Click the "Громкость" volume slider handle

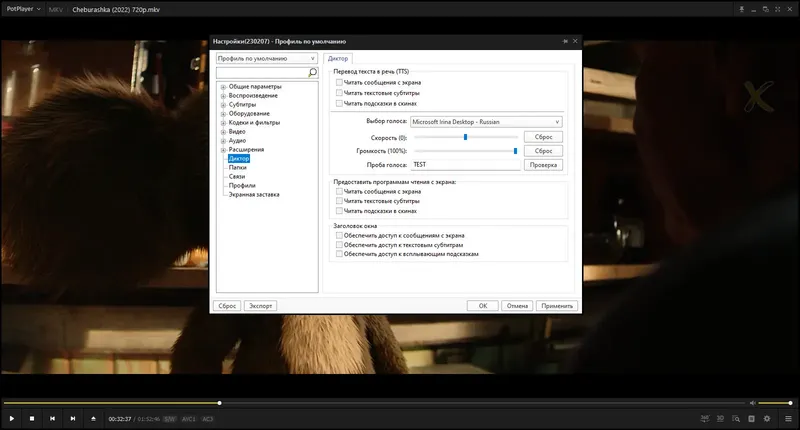click(515, 150)
